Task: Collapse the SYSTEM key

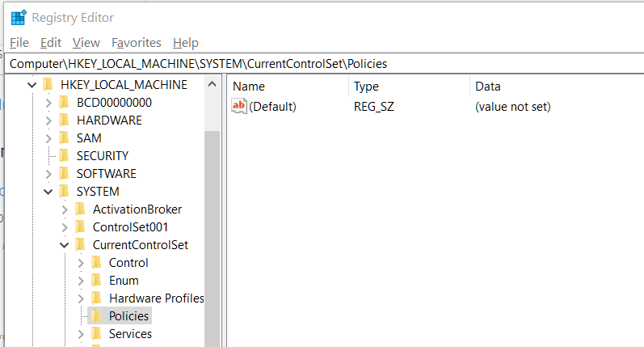Action: [48, 192]
